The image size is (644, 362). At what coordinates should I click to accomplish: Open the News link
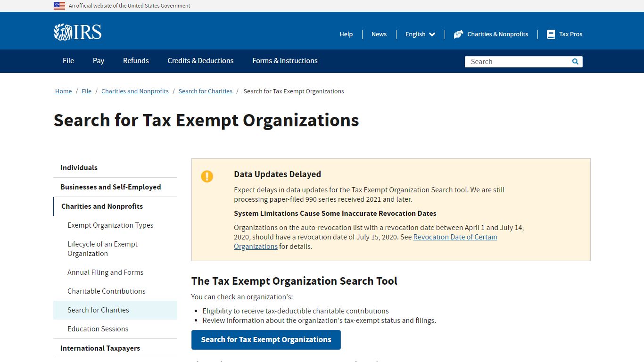[x=379, y=34]
